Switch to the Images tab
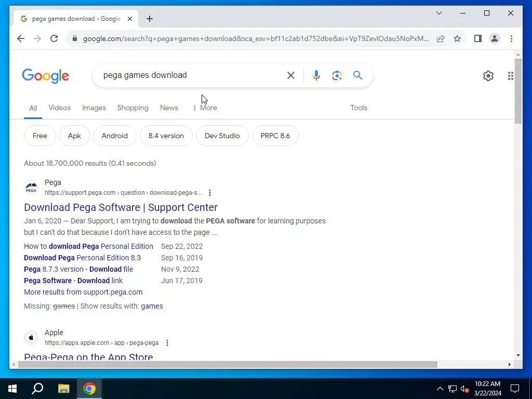This screenshot has height=399, width=532. [94, 108]
